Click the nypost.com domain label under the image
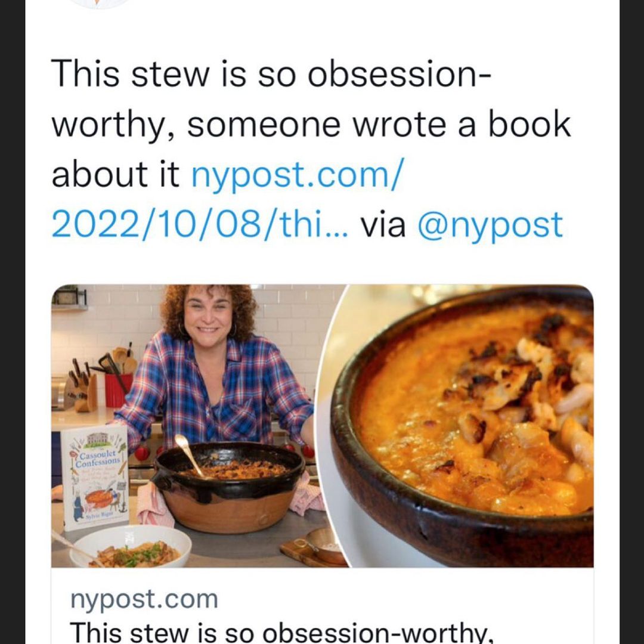The image size is (644, 644). tap(144, 599)
